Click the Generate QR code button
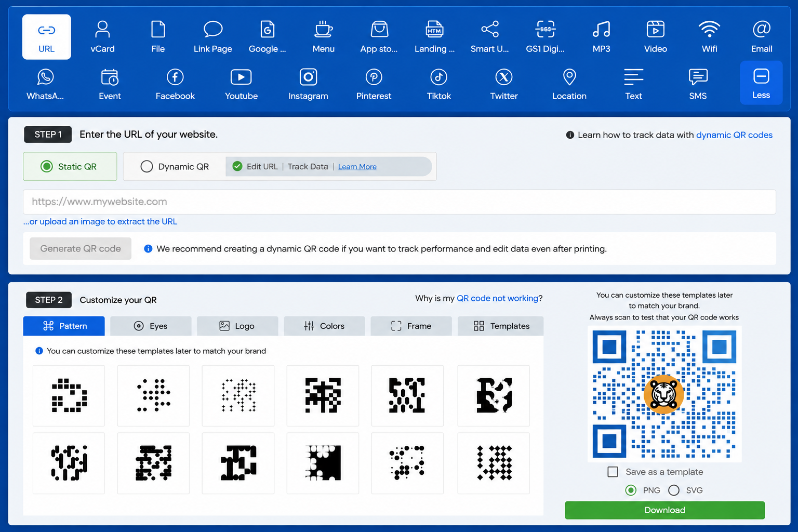 point(81,248)
